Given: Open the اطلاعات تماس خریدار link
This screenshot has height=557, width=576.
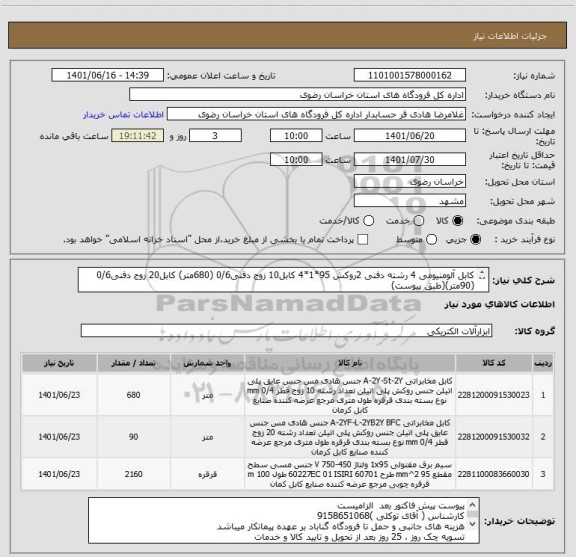Looking at the screenshot, I should (123, 115).
